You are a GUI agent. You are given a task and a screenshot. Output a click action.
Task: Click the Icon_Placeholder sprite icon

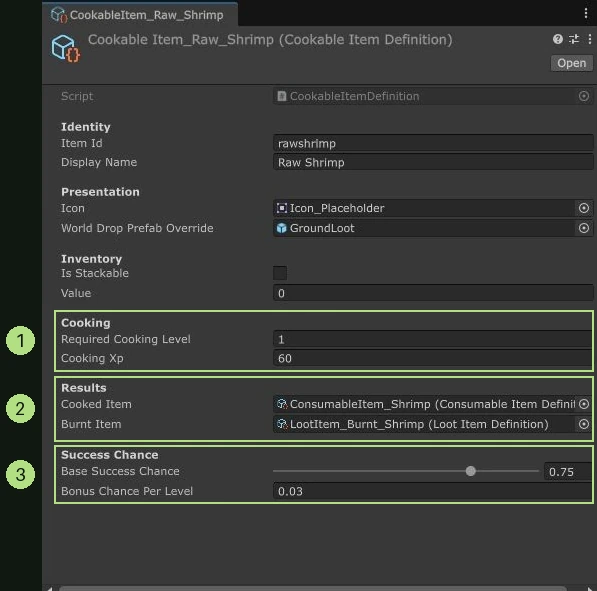click(281, 208)
